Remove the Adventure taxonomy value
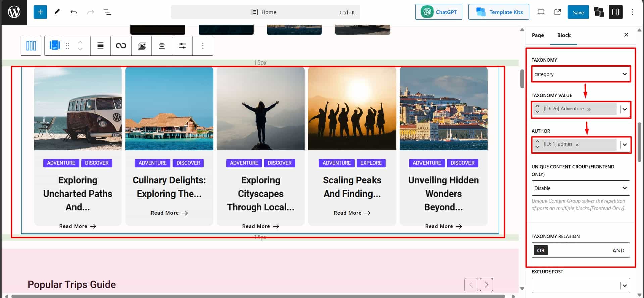644x298 pixels. pyautogui.click(x=589, y=109)
